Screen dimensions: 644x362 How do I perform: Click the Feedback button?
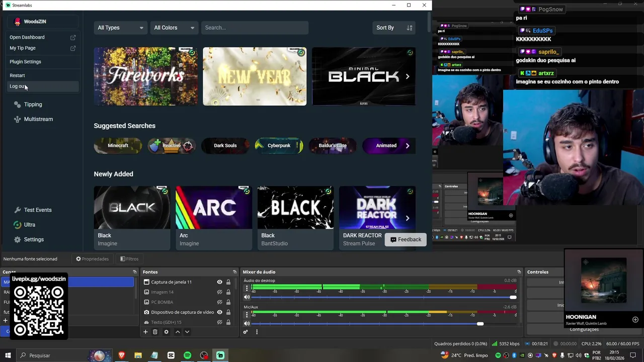click(406, 240)
